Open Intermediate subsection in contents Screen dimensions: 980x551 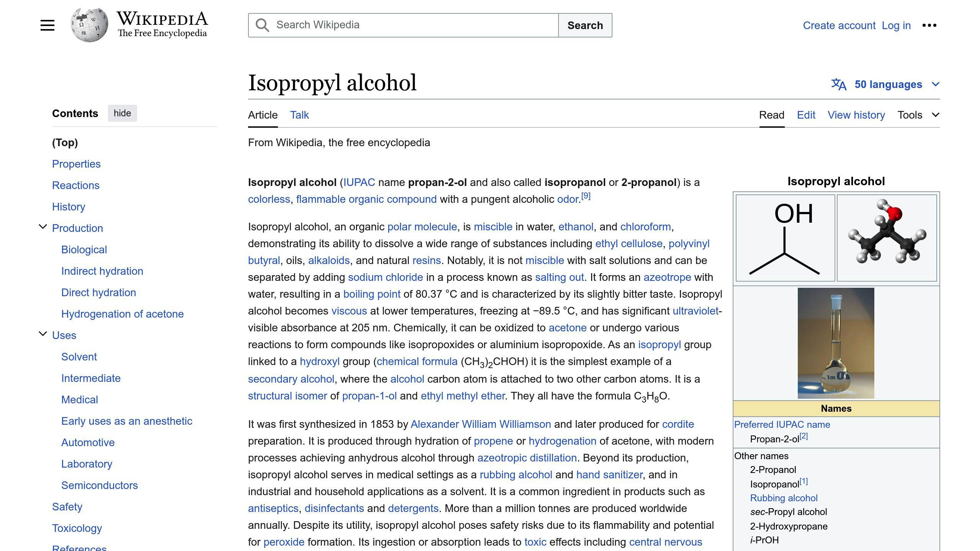pyautogui.click(x=91, y=378)
